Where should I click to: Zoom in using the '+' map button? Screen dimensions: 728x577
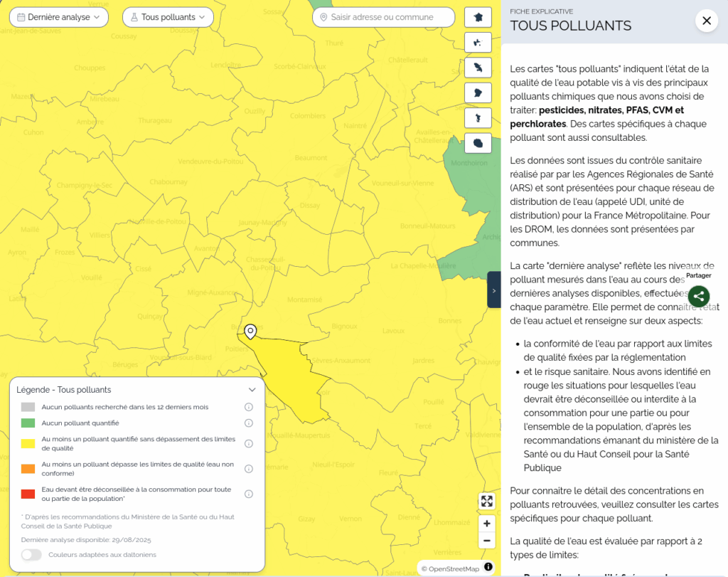[486, 524]
